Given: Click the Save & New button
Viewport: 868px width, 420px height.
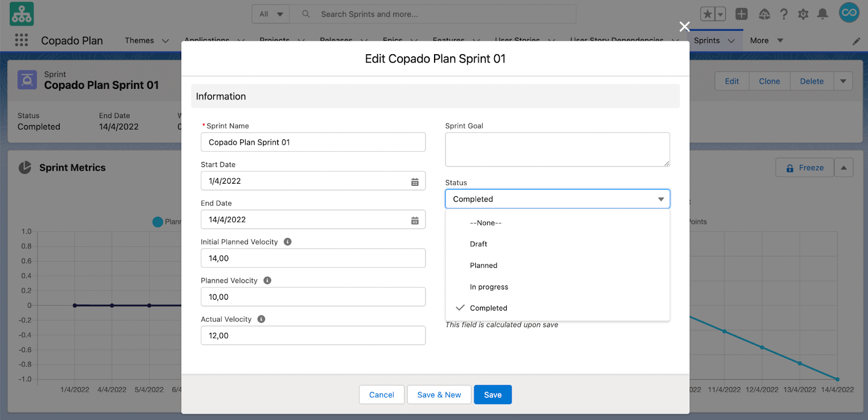Looking at the screenshot, I should click(439, 395).
